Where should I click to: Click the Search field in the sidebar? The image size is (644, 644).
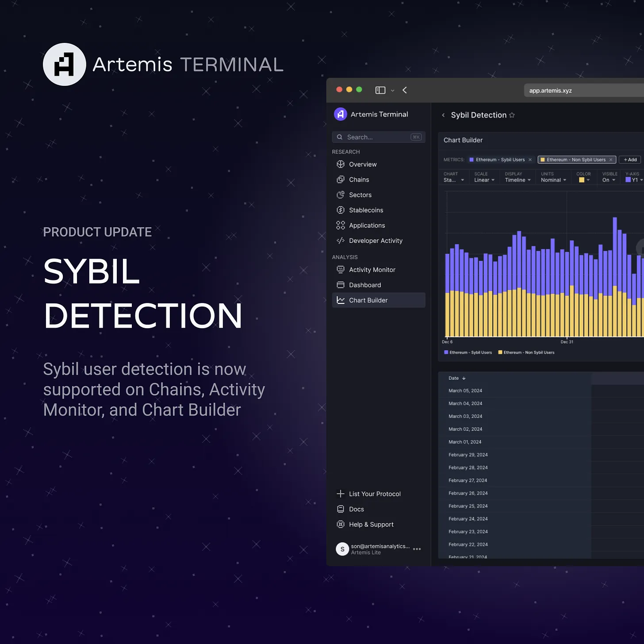click(379, 137)
